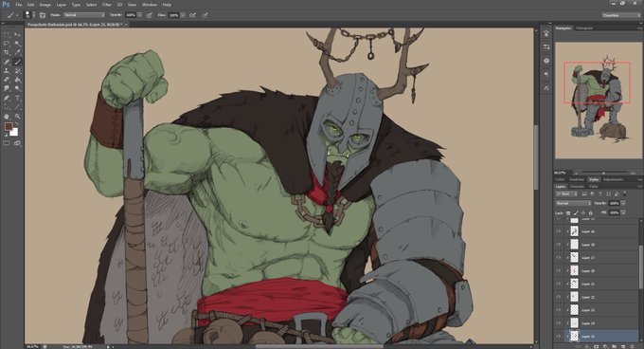Click the screen mode icon
Viewport: 644px width, 349px height.
(17, 143)
